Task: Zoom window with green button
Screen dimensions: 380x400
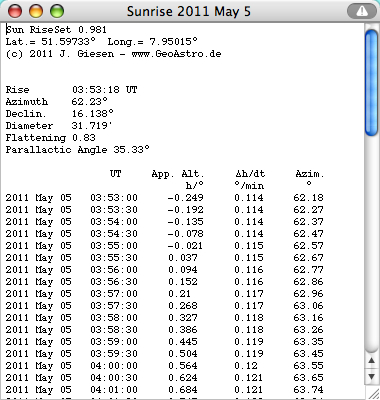Action: point(57,11)
